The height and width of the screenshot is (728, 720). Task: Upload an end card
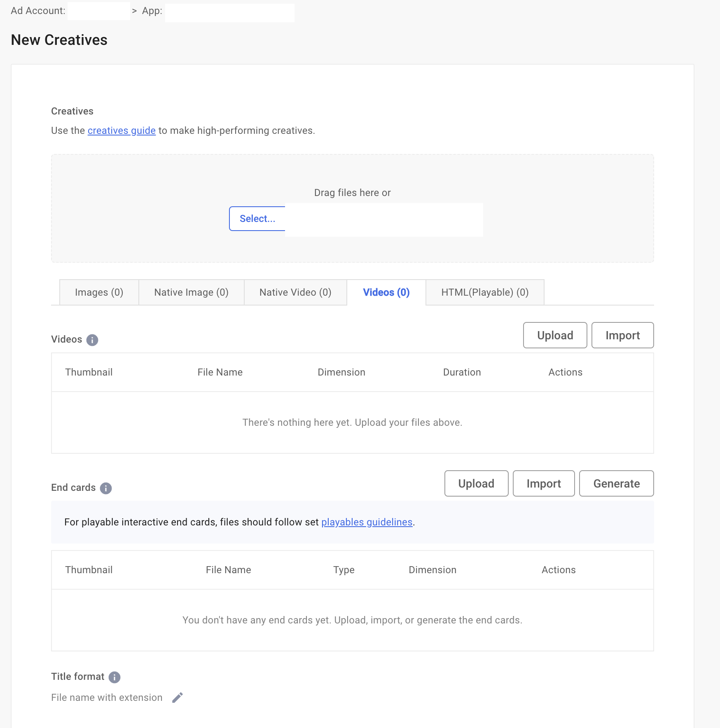477,483
